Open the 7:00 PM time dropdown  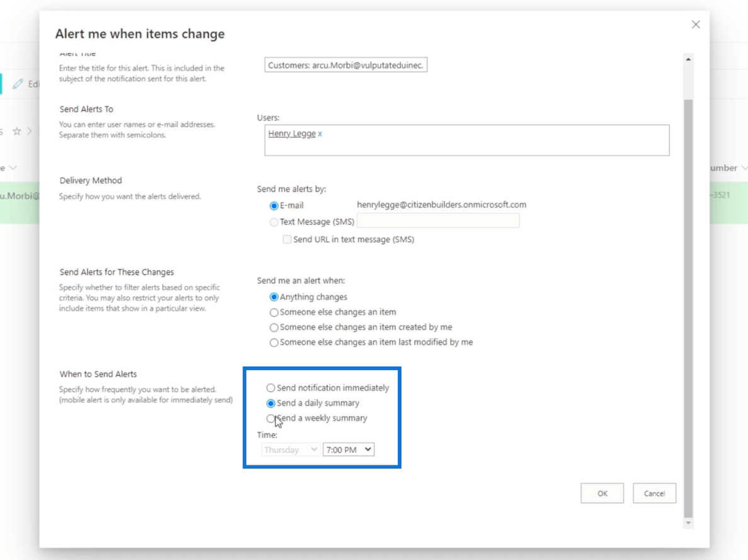pyautogui.click(x=348, y=449)
